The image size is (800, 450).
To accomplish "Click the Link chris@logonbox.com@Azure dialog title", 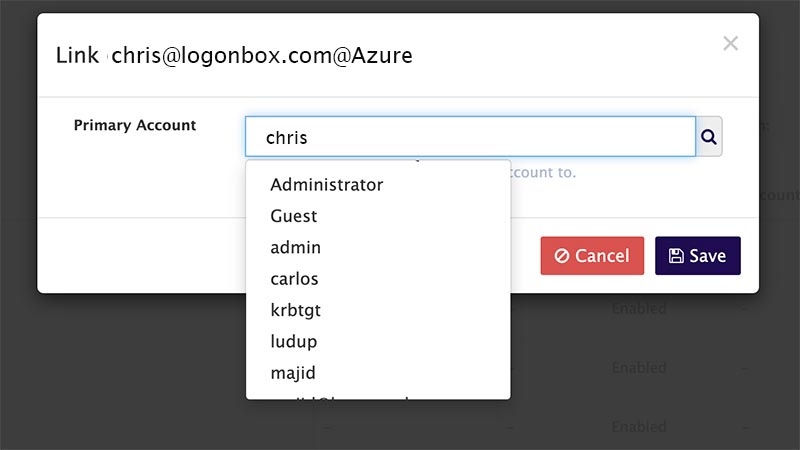I will pyautogui.click(x=234, y=55).
